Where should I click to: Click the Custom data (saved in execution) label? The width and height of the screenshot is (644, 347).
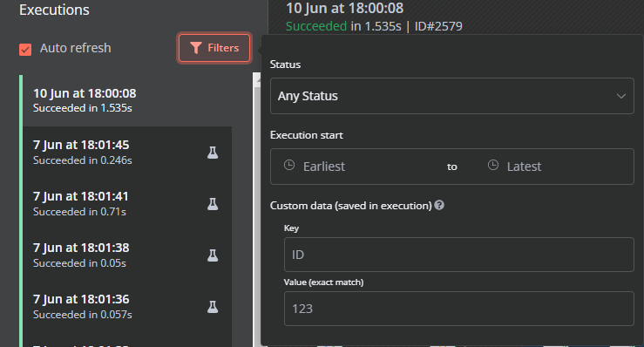350,206
